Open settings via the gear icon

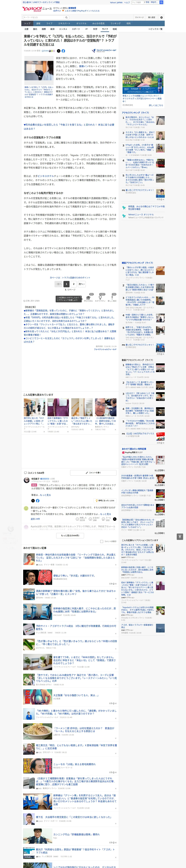(x=161, y=17)
